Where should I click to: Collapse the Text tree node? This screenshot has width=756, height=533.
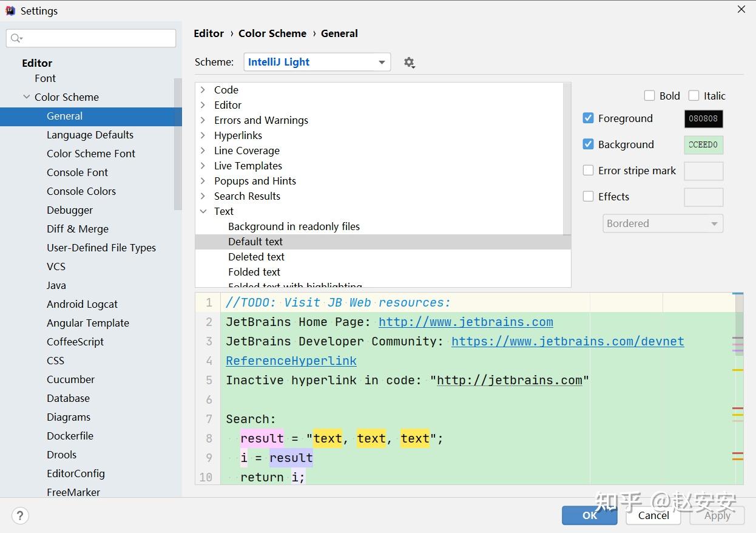tap(203, 211)
